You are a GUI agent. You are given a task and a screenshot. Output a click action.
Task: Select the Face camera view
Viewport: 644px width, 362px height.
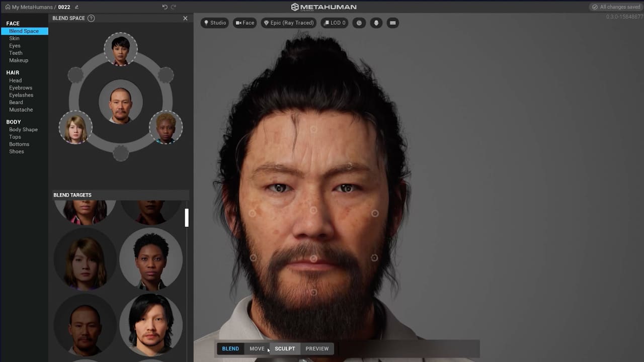pyautogui.click(x=245, y=23)
